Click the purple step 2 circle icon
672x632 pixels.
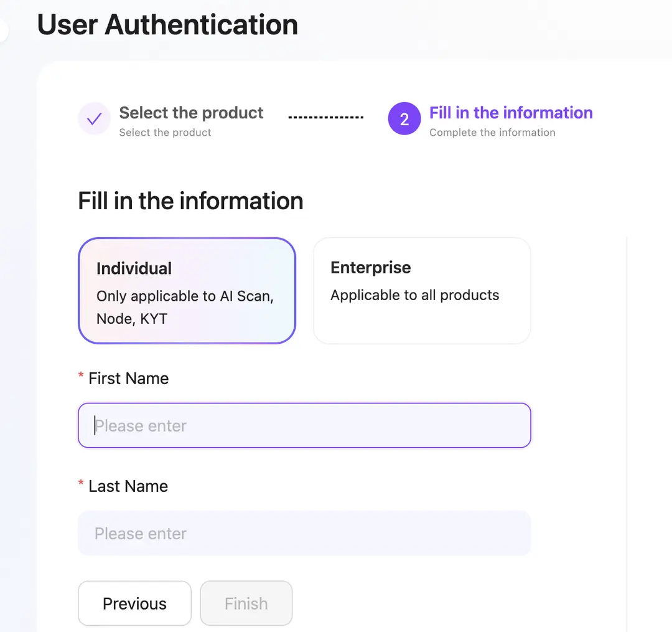[x=404, y=119]
